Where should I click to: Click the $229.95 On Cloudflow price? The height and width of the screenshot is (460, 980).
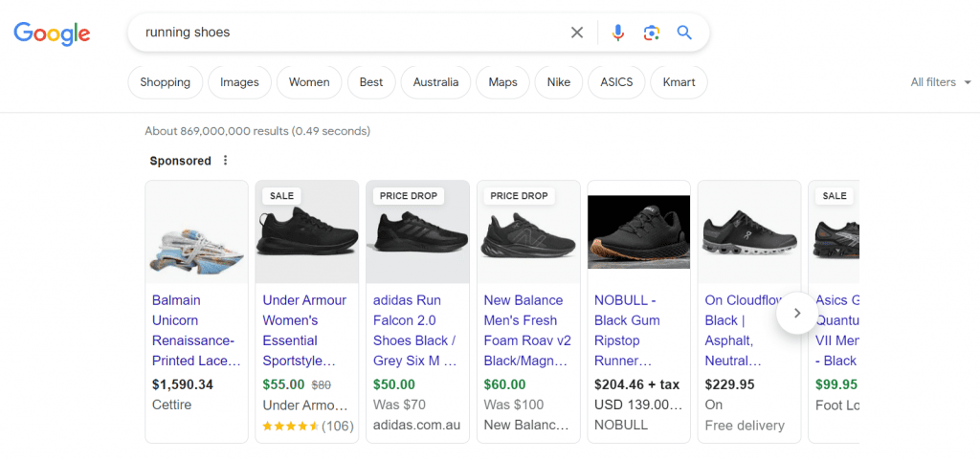coord(730,384)
